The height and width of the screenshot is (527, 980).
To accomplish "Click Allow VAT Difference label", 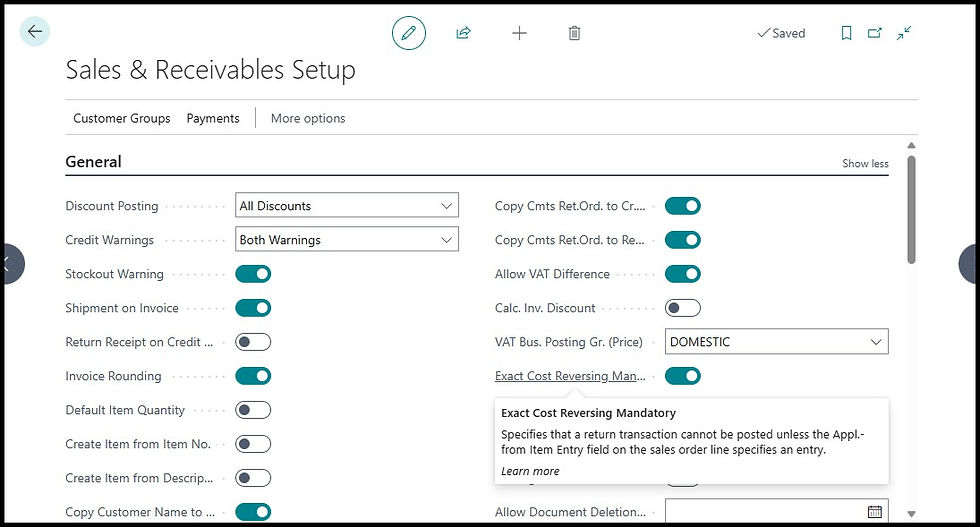I will pos(552,274).
